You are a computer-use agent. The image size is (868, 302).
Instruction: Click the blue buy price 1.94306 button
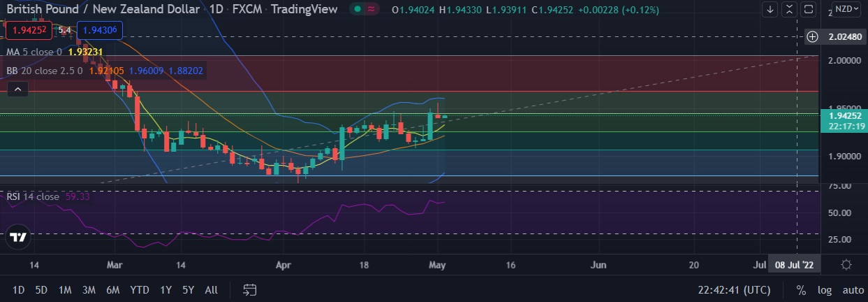(100, 30)
